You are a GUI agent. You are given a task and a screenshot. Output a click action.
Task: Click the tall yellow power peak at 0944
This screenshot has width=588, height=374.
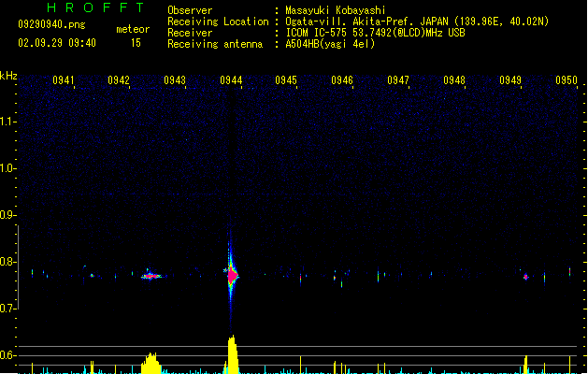tap(233, 354)
